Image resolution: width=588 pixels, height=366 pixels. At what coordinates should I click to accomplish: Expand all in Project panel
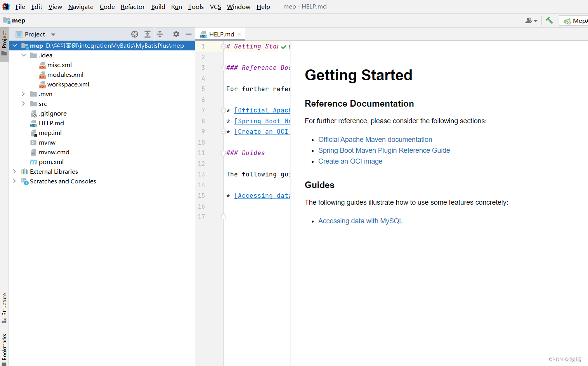point(147,34)
